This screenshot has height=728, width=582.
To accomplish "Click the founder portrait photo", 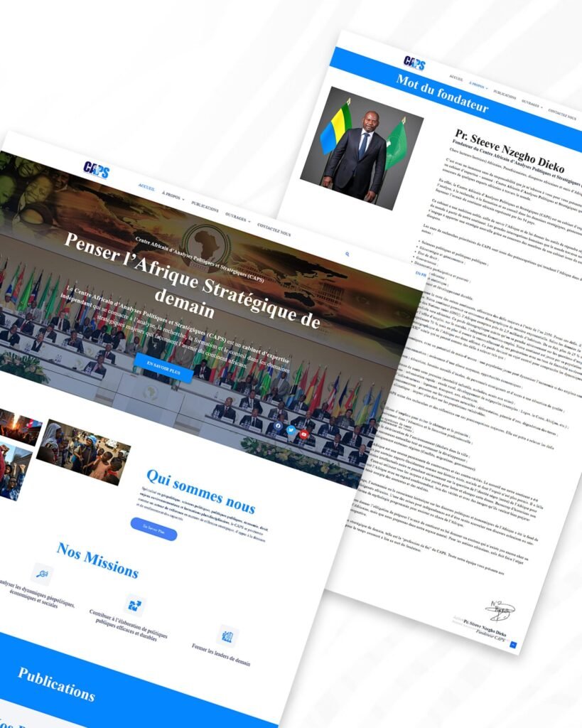I will point(362,148).
